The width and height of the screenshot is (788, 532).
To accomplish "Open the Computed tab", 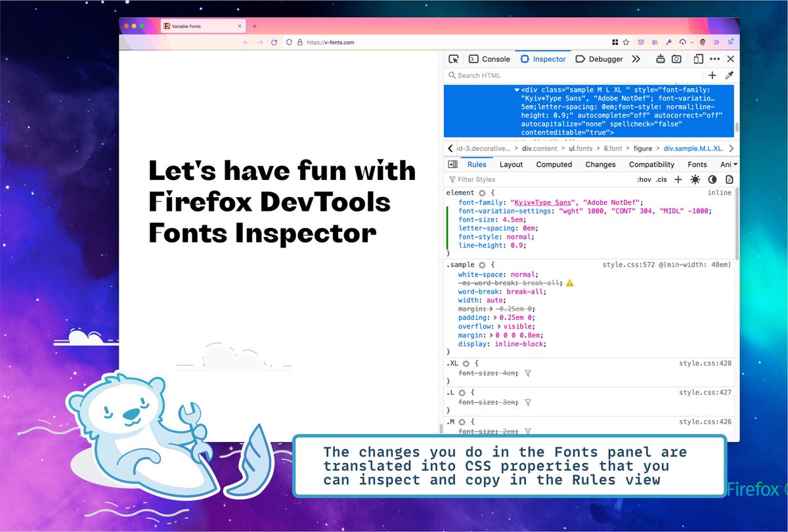I will pos(554,164).
